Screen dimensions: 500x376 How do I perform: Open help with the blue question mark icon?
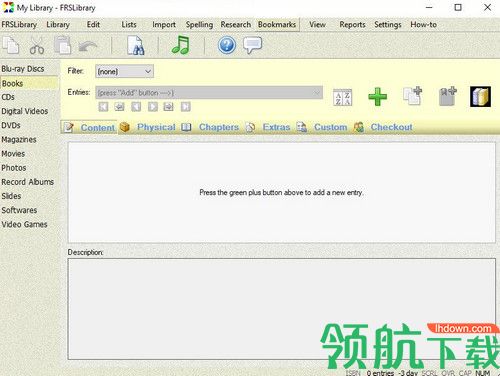click(227, 45)
